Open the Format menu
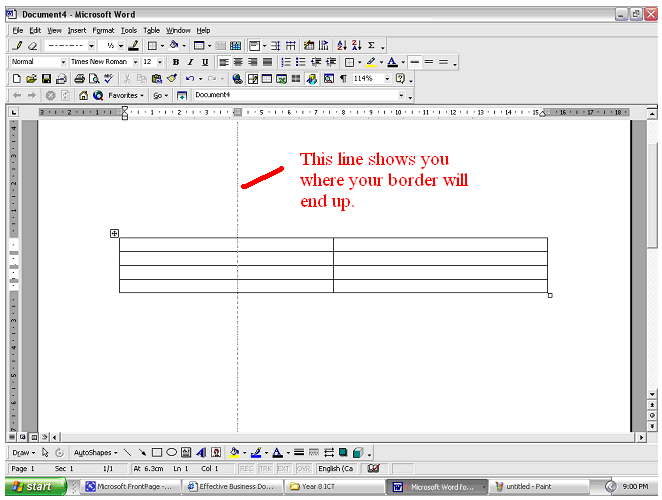 point(103,30)
